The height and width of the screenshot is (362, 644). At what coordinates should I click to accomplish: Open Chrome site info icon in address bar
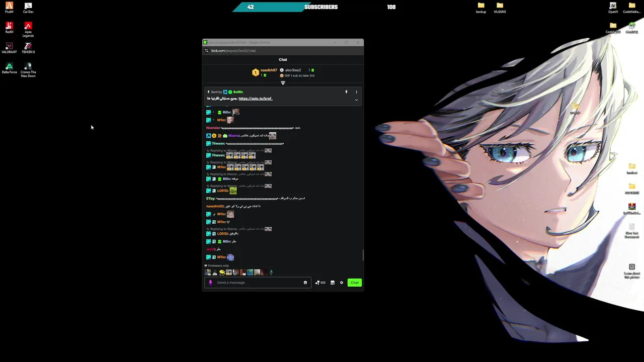(x=206, y=51)
